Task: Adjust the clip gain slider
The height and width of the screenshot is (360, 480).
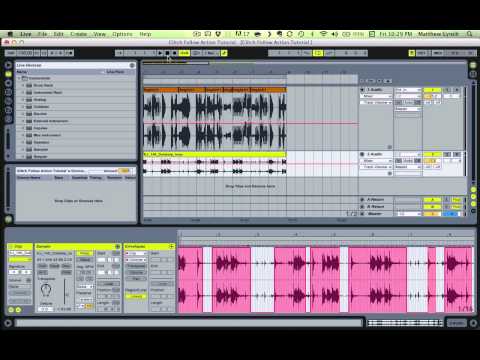Action: (65, 291)
